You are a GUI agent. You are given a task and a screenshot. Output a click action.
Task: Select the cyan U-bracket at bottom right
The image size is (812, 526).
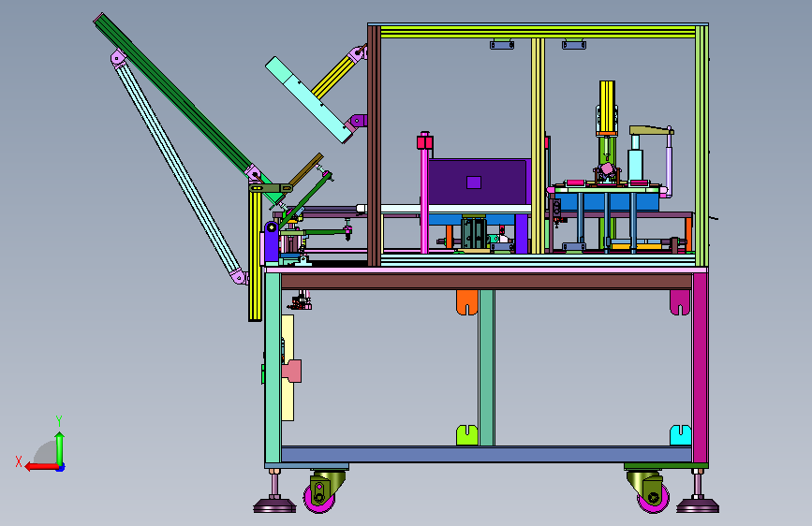pyautogui.click(x=680, y=435)
